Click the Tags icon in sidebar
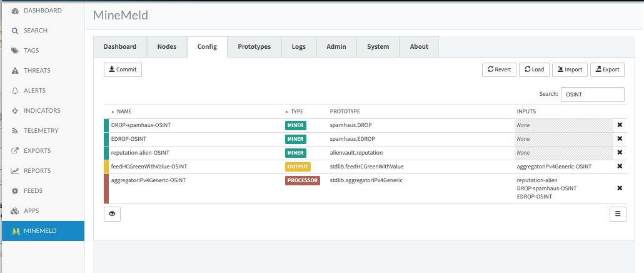The width and height of the screenshot is (644, 273). (x=15, y=51)
